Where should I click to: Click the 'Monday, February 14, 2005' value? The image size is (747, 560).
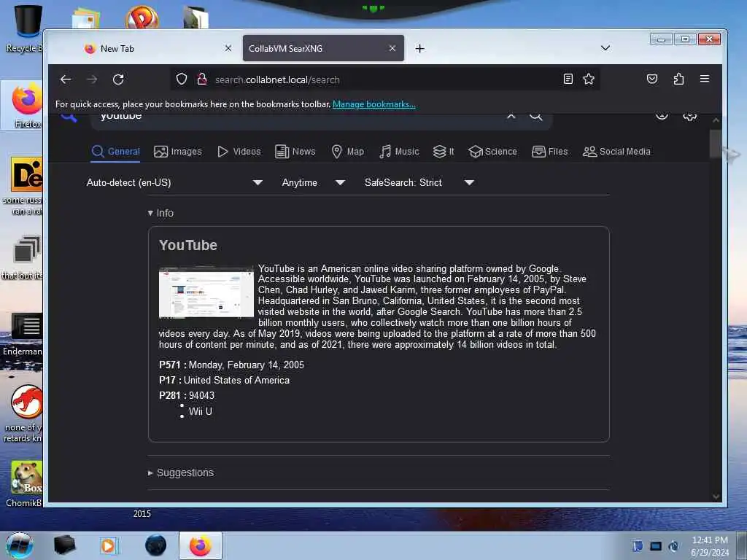click(x=247, y=365)
